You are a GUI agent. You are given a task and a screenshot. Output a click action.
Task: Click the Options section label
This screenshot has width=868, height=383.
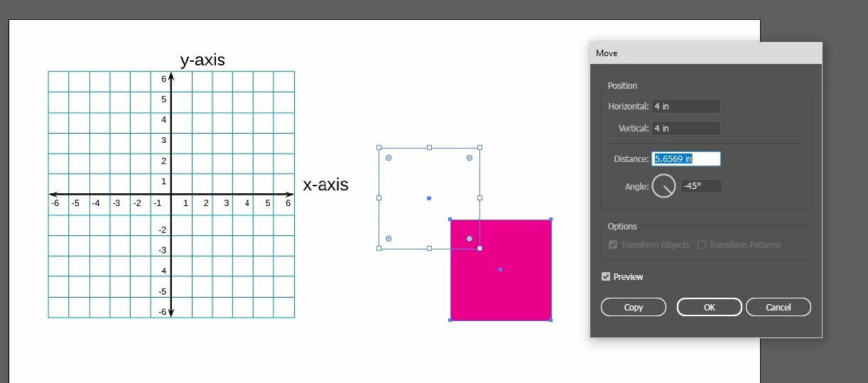pos(622,227)
